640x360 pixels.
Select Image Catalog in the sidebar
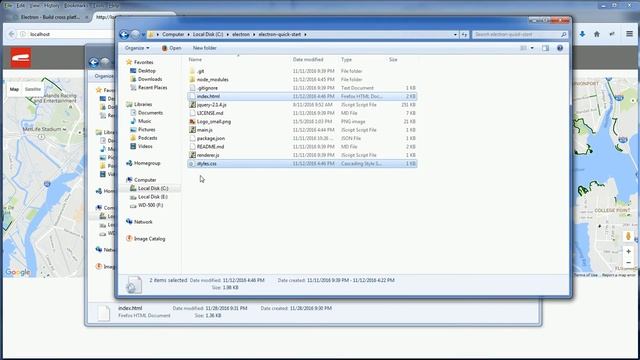pos(149,239)
